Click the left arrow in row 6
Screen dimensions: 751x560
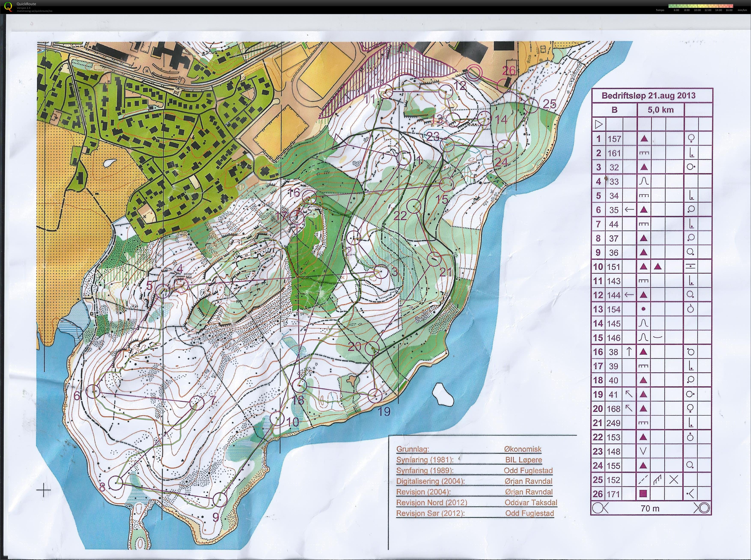(630, 209)
